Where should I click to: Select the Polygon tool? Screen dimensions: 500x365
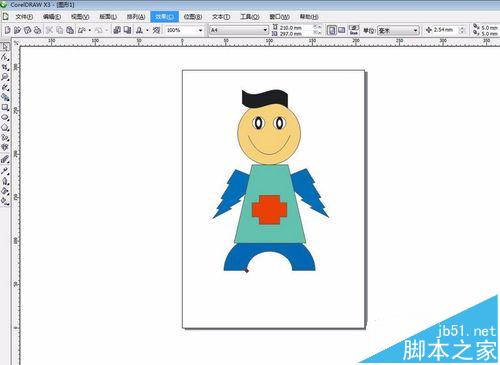5,127
